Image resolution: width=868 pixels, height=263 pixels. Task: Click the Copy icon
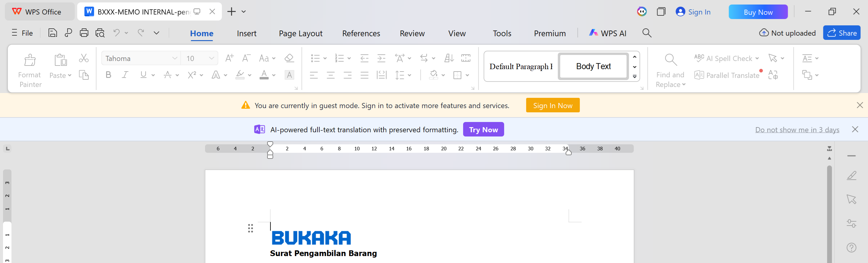pyautogui.click(x=84, y=75)
